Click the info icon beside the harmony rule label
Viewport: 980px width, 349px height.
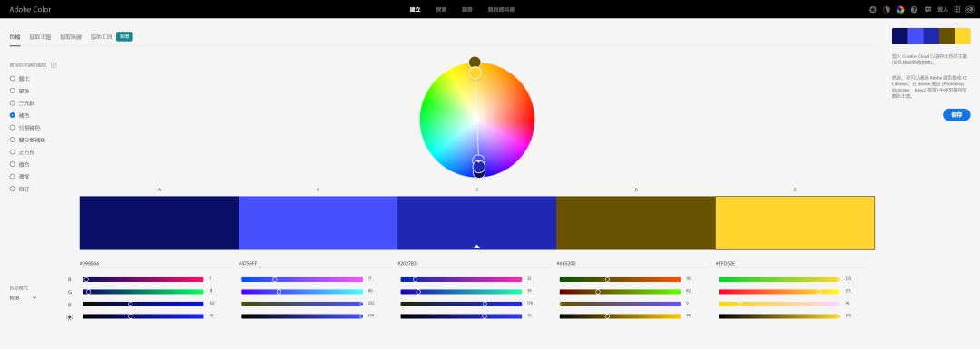54,65
